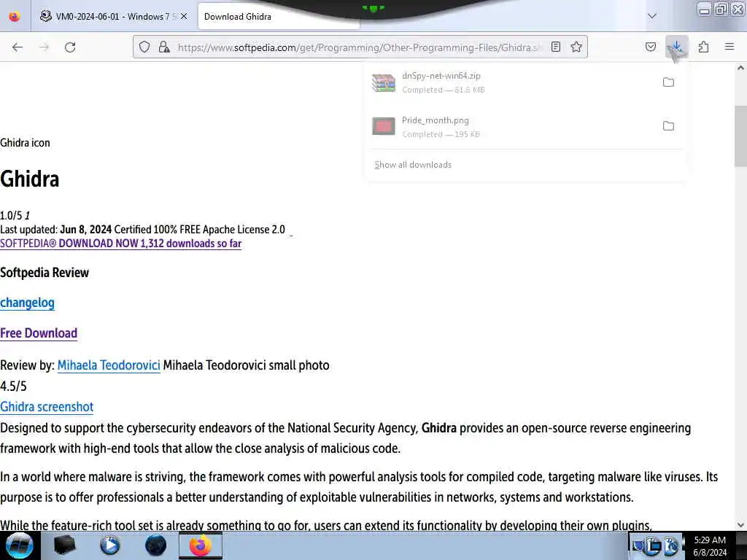
Task: List all tabs dropdown arrow
Action: pos(651,16)
